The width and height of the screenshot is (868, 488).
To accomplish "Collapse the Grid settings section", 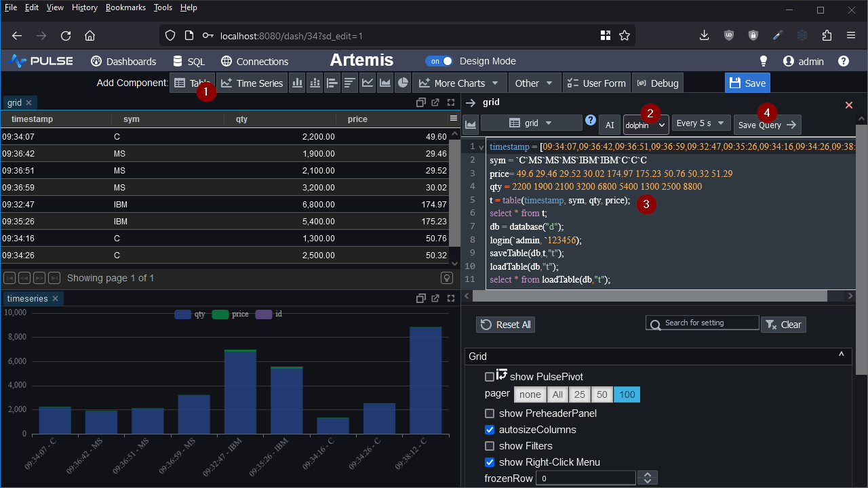I will point(842,355).
